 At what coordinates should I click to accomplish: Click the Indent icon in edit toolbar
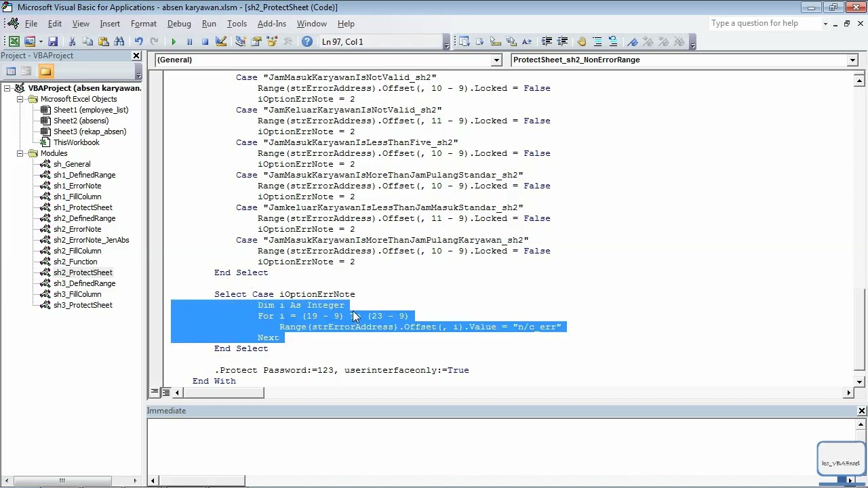click(547, 41)
